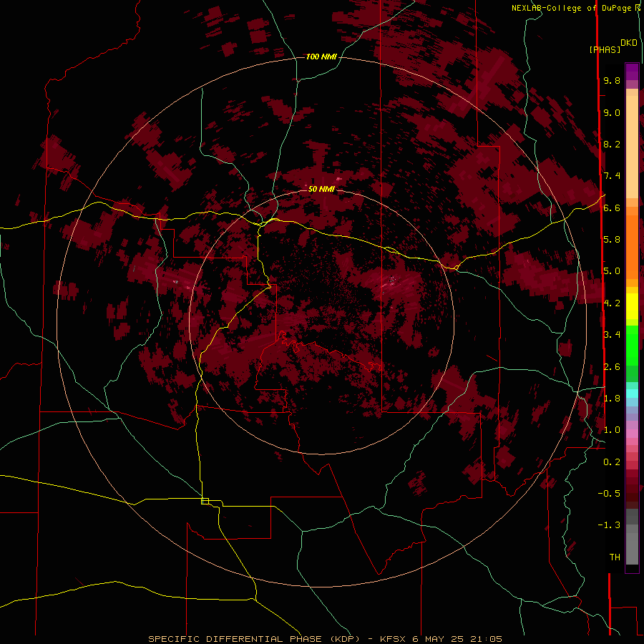The width and height of the screenshot is (644, 644).
Task: Click the -1.3 value on the scale
Action: click(609, 525)
